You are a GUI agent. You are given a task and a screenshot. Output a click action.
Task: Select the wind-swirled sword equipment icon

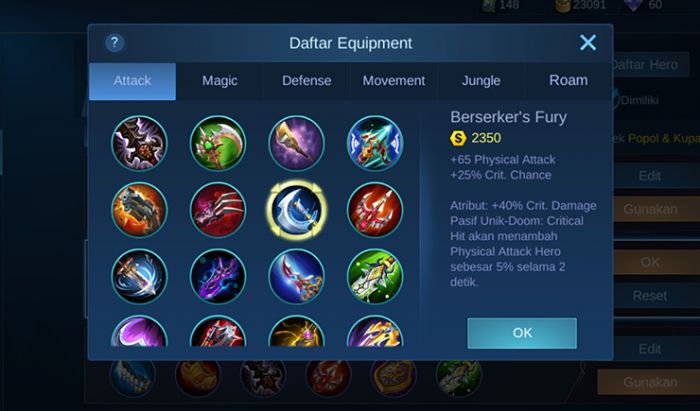click(139, 277)
